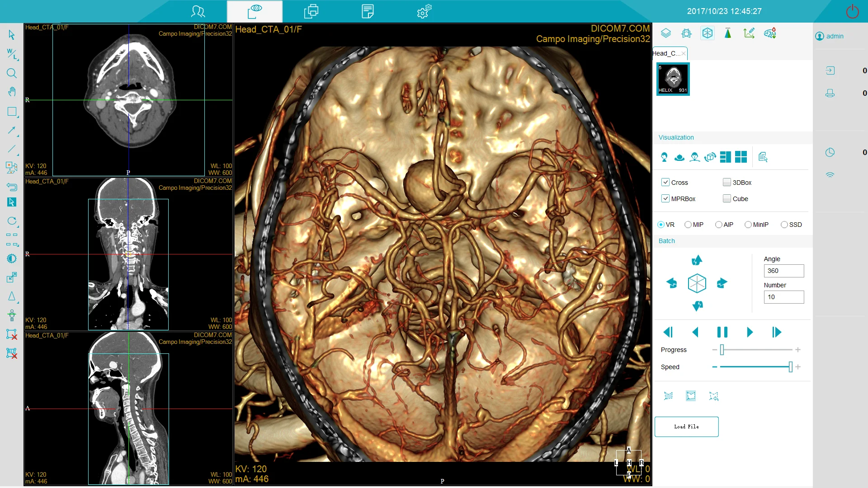Select the HELIX 931 series thumbnail
Screen dimensions: 868x488
(673, 79)
